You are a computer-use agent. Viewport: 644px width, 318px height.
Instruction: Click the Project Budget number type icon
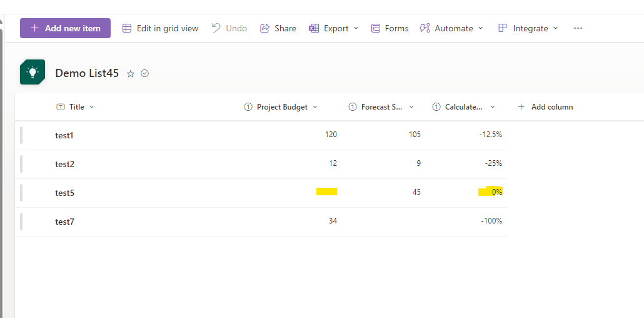click(248, 107)
